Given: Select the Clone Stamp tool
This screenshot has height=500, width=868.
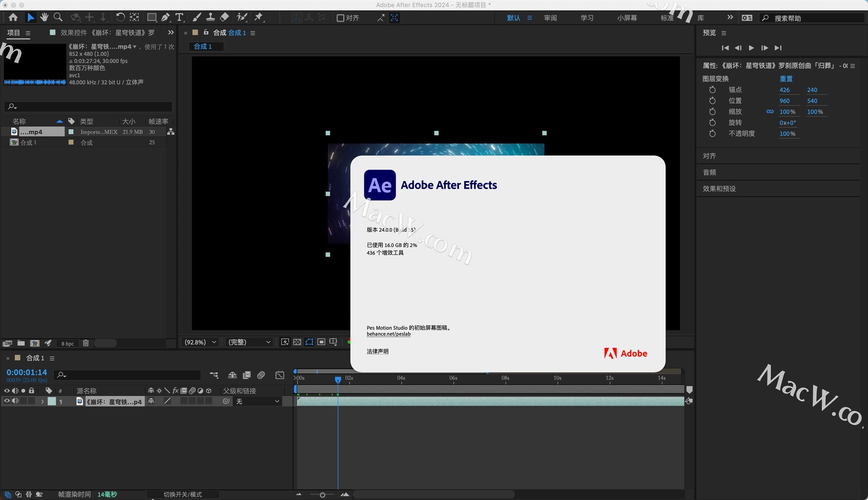Looking at the screenshot, I should click(x=210, y=18).
